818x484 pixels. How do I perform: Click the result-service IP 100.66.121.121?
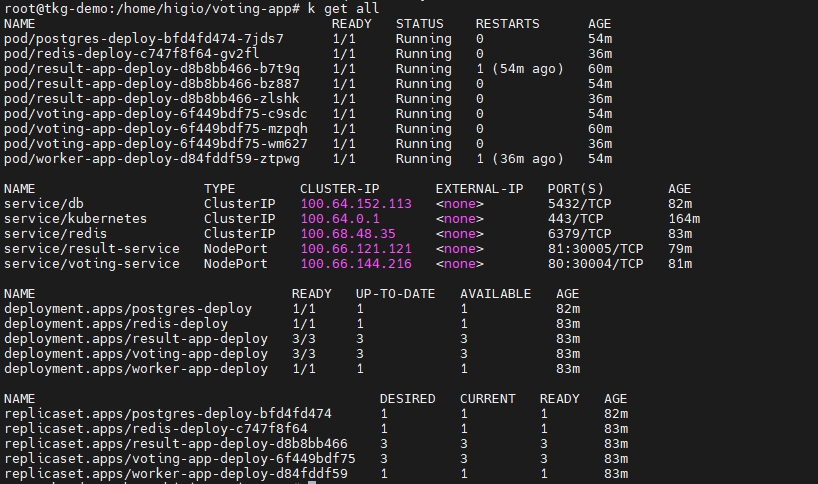tap(356, 248)
